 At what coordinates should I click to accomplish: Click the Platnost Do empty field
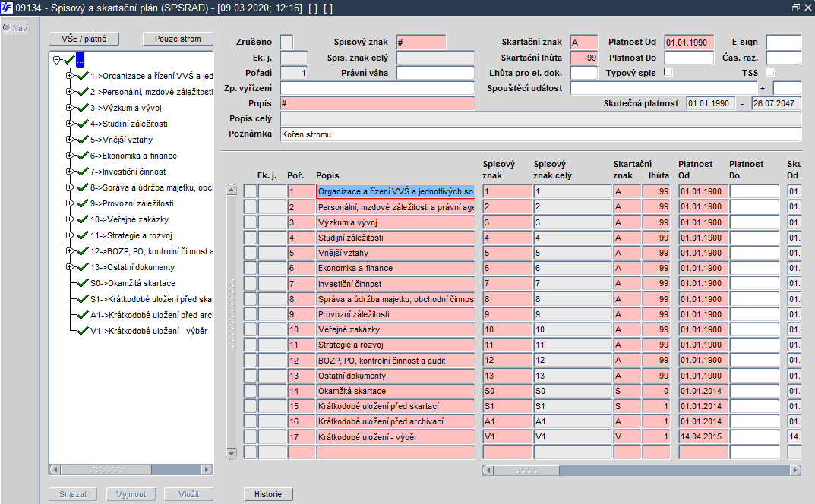[689, 58]
